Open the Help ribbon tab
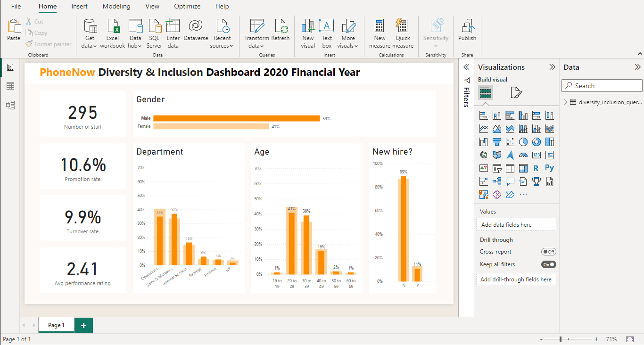644x345 pixels. (222, 7)
